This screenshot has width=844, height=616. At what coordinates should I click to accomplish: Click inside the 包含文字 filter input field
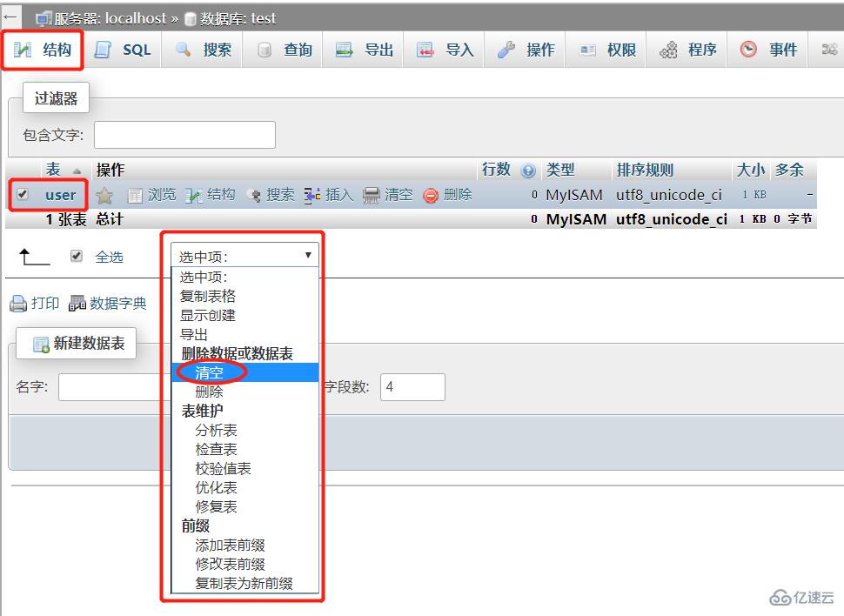(x=183, y=134)
